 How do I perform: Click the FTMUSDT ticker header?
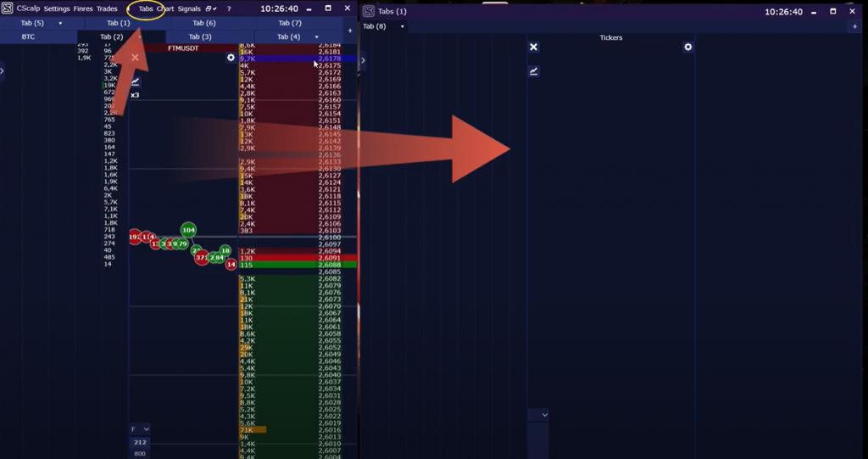pyautogui.click(x=183, y=48)
